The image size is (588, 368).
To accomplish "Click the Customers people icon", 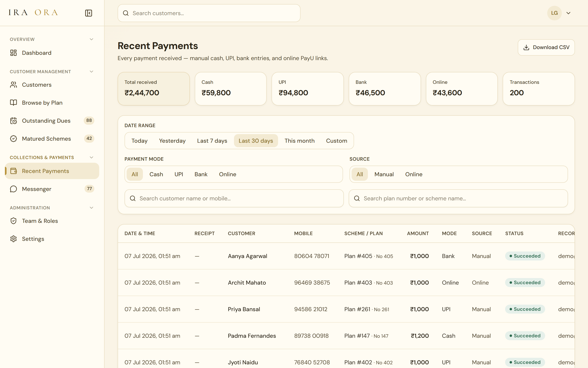I will (13, 85).
